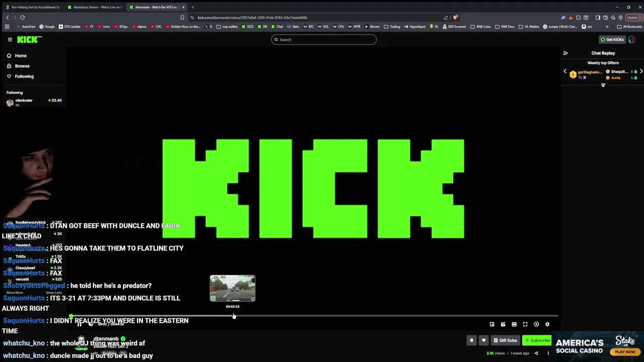
Task: Pause the video playback
Action: pyautogui.click(x=79, y=324)
